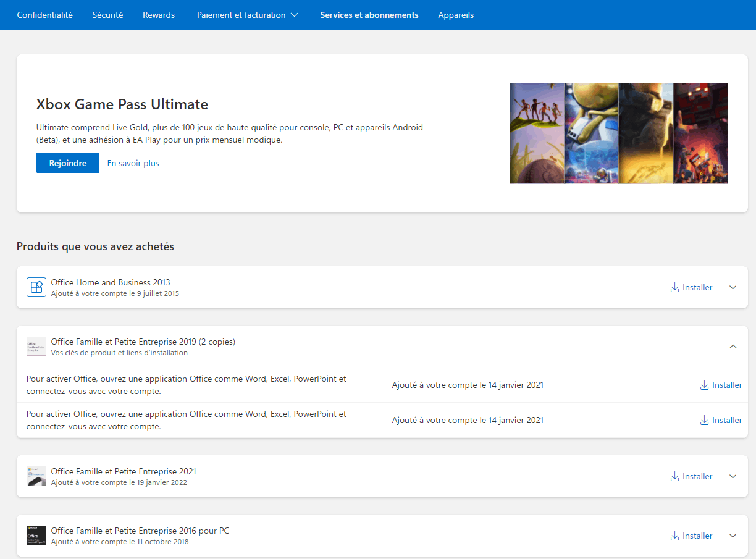Open the Confidentialité tab
Image resolution: width=756 pixels, height=559 pixels.
click(x=44, y=15)
